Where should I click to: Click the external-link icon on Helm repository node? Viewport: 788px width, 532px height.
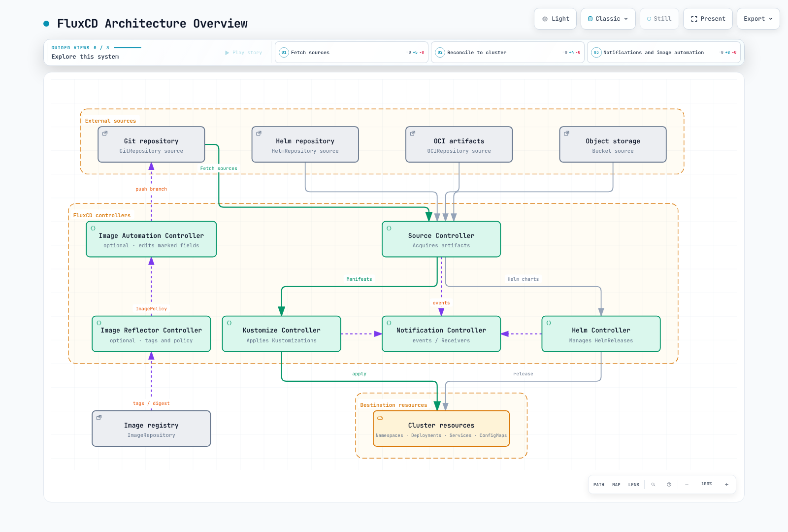tap(259, 133)
